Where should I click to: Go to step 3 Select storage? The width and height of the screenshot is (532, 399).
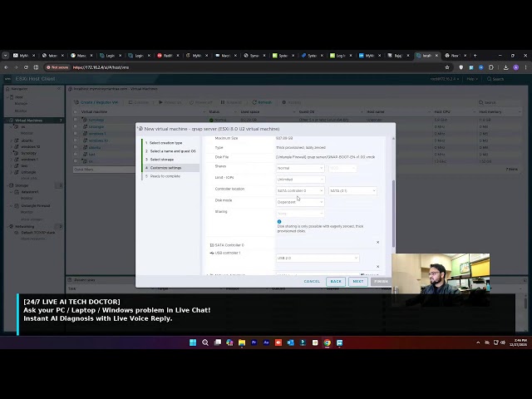[x=160, y=160]
